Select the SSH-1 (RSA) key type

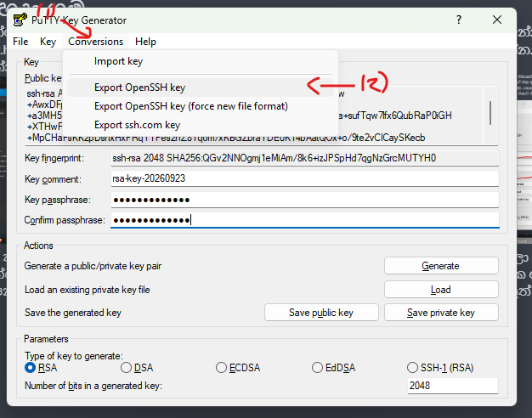click(x=440, y=368)
